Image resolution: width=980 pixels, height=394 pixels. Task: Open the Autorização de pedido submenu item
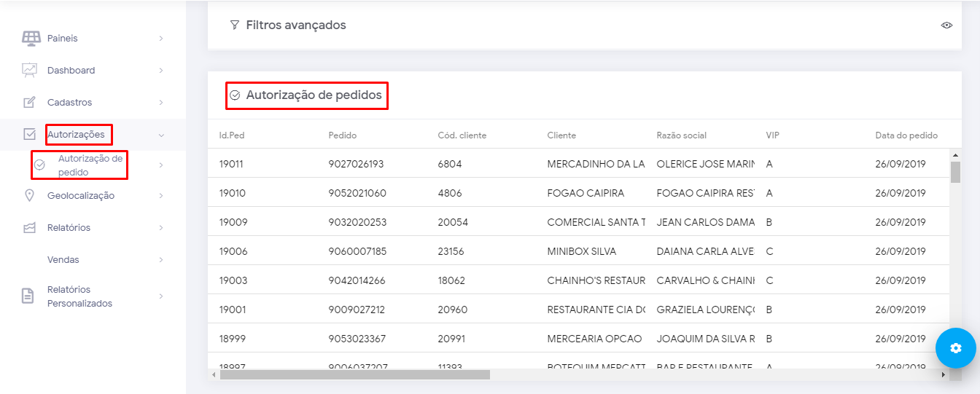coord(90,165)
